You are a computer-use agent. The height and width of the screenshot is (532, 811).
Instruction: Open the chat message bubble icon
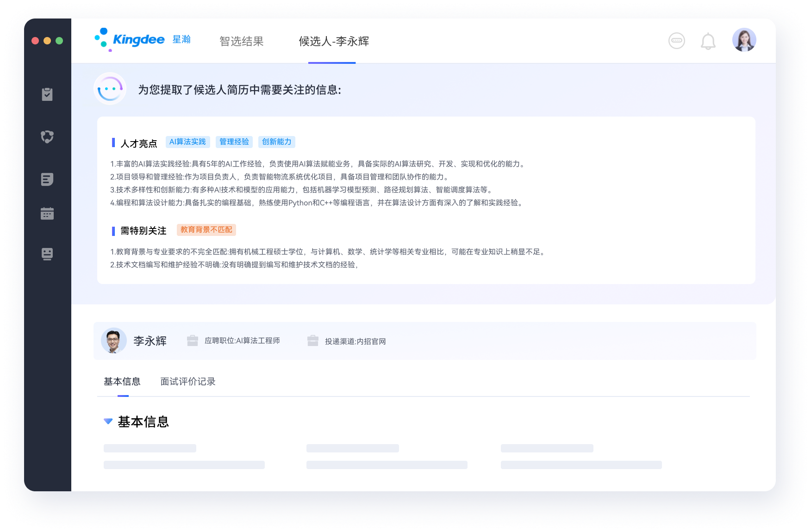(x=676, y=41)
